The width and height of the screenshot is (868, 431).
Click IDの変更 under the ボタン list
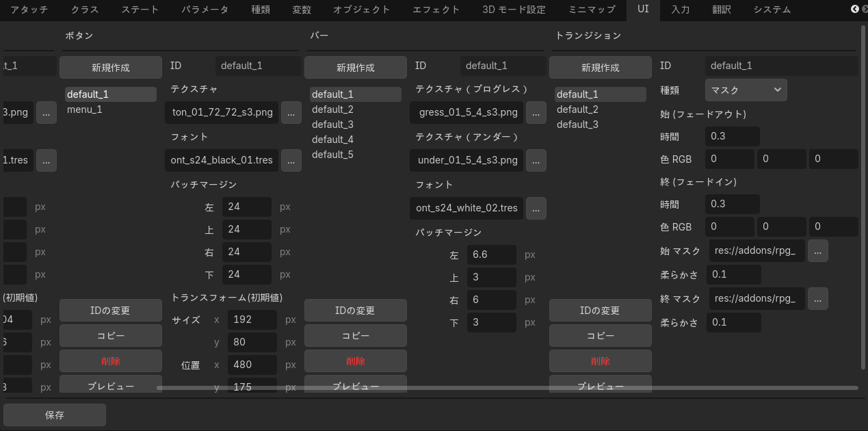coord(111,311)
